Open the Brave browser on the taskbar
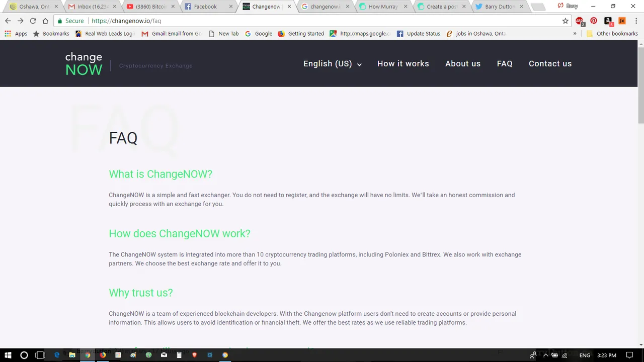 coord(194,355)
